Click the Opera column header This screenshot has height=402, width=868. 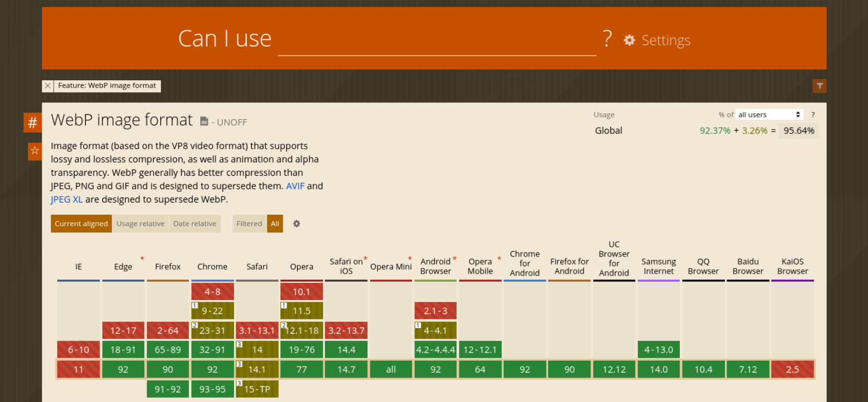[x=302, y=267]
